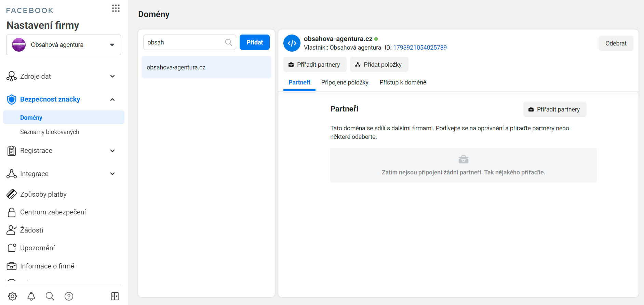The height and width of the screenshot is (305, 644).
Task: Click the magnifier icon in domain search
Action: (229, 42)
